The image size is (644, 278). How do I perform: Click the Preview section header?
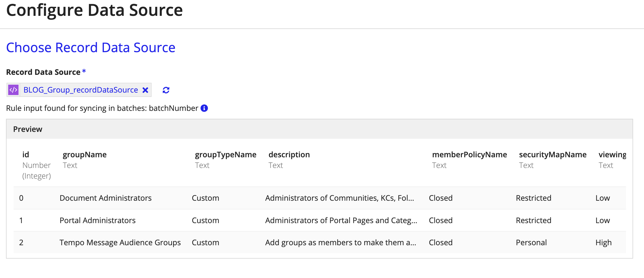click(x=28, y=129)
